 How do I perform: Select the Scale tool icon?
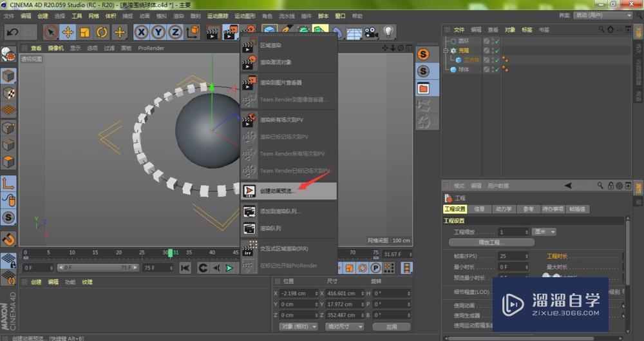(84, 32)
